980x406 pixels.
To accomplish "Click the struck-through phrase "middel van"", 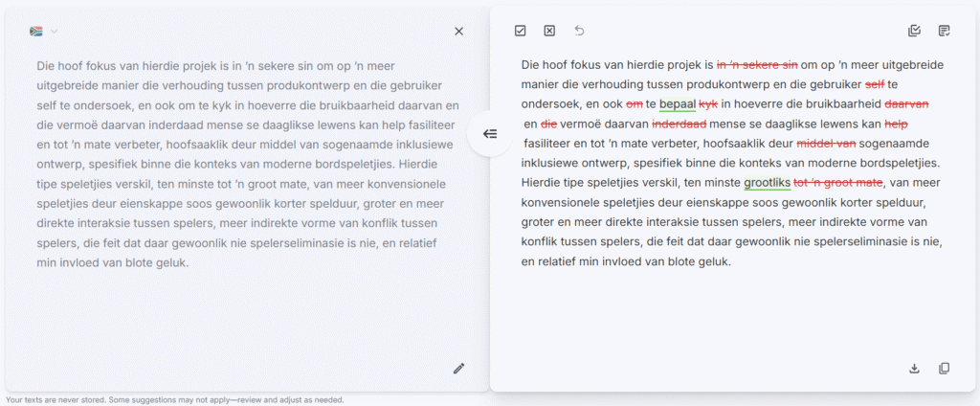I will pyautogui.click(x=826, y=144).
